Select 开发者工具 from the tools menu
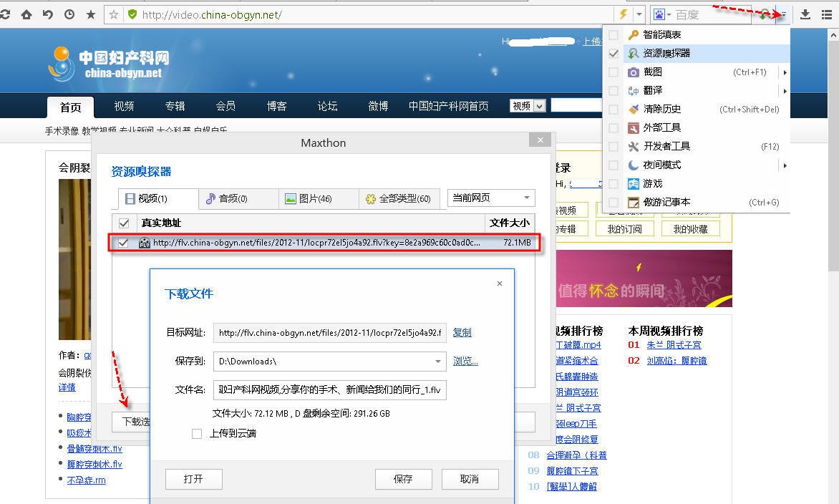This screenshot has height=504, width=839. point(666,146)
